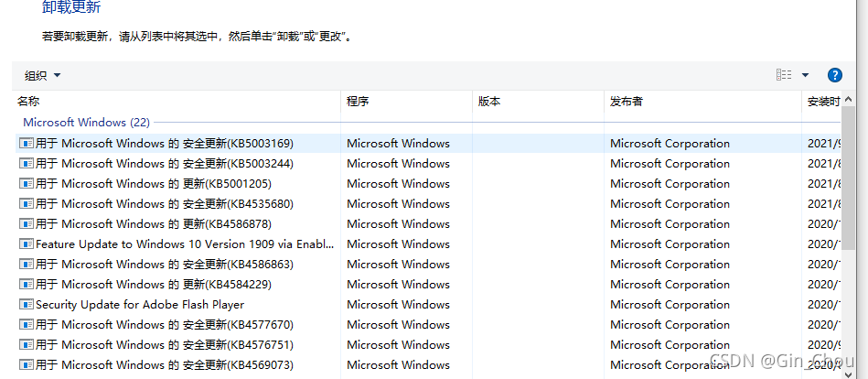868x379 pixels.
Task: Select 更新(KB4586878) row name
Action: tap(154, 224)
